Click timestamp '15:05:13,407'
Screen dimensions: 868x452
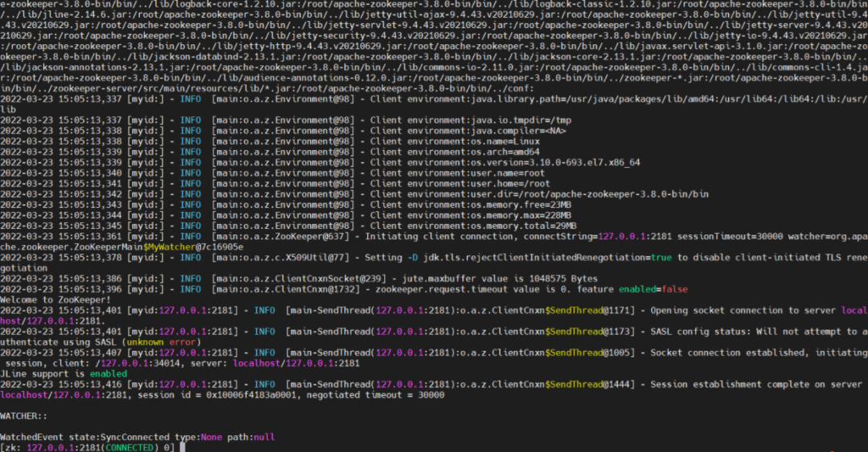(90, 352)
